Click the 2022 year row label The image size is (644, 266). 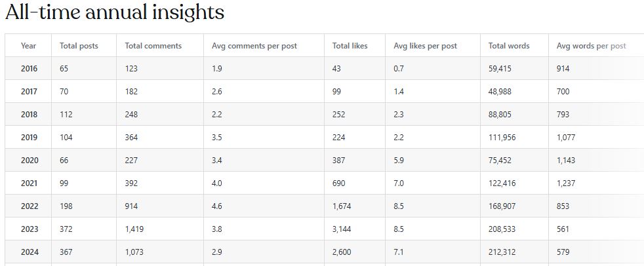pyautogui.click(x=30, y=206)
